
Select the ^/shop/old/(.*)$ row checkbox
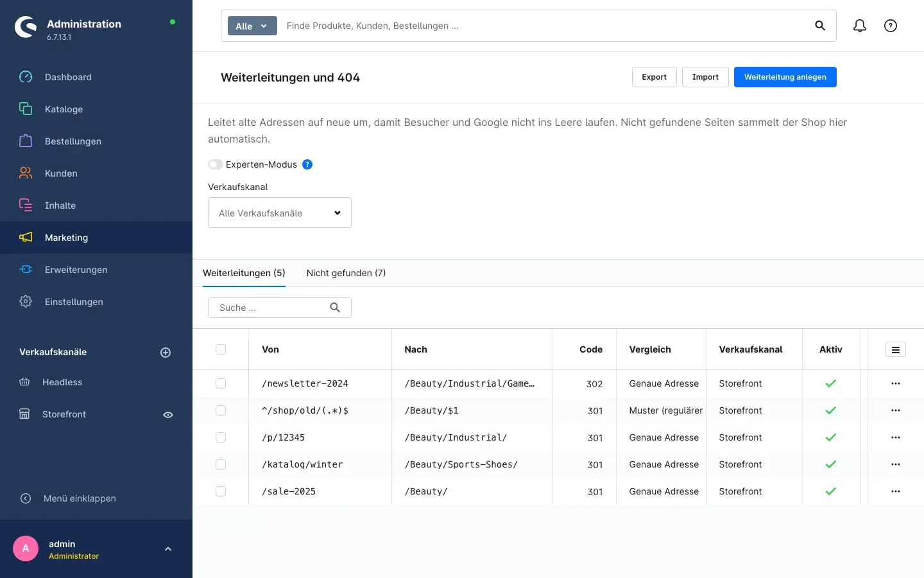point(221,410)
